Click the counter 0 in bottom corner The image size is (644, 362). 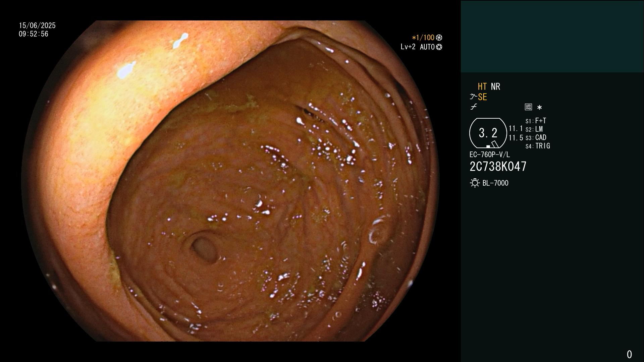point(629,354)
